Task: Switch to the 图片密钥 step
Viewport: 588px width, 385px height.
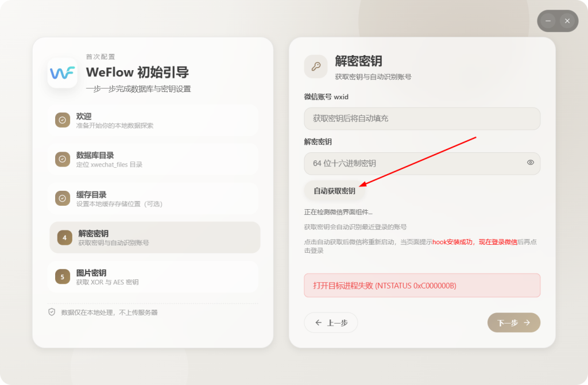Action: pyautogui.click(x=154, y=276)
